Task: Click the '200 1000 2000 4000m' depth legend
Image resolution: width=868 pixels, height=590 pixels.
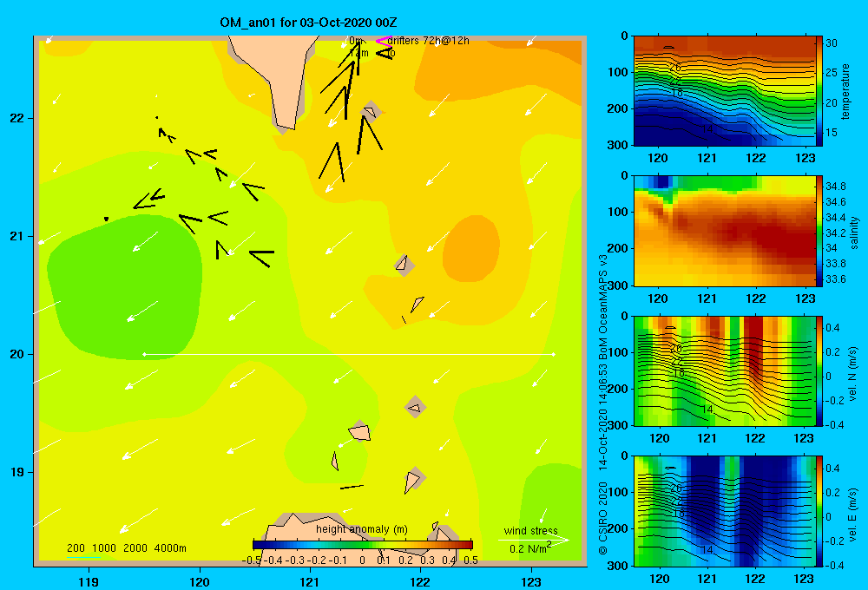Action: (126, 548)
